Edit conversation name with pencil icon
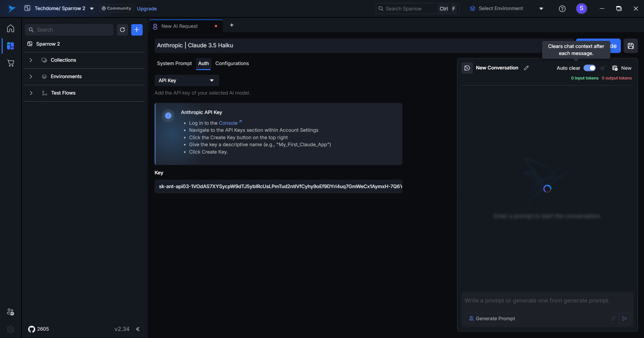The width and height of the screenshot is (644, 338). 526,68
